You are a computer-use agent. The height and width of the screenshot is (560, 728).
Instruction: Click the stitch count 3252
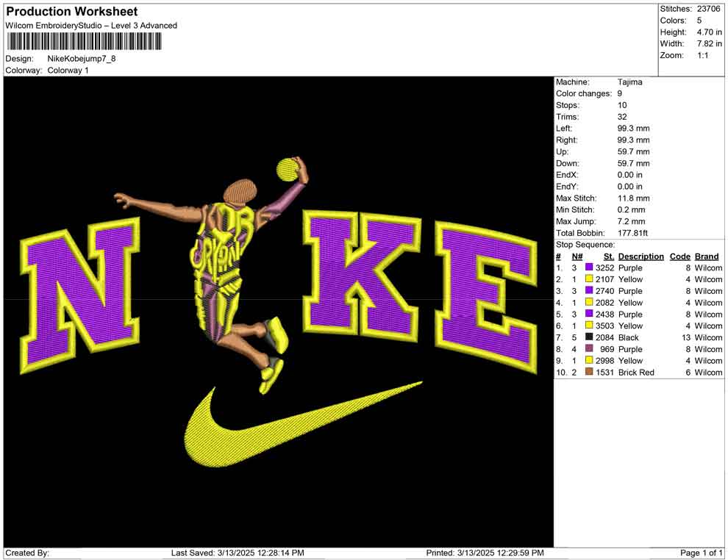coord(604,268)
